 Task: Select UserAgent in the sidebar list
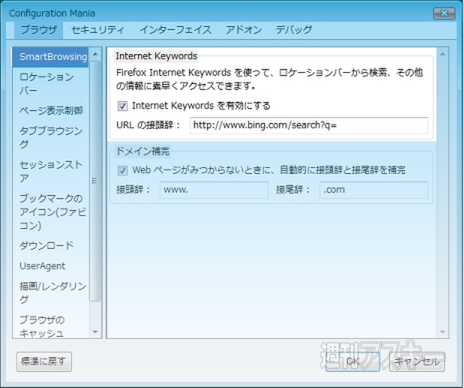(50, 266)
